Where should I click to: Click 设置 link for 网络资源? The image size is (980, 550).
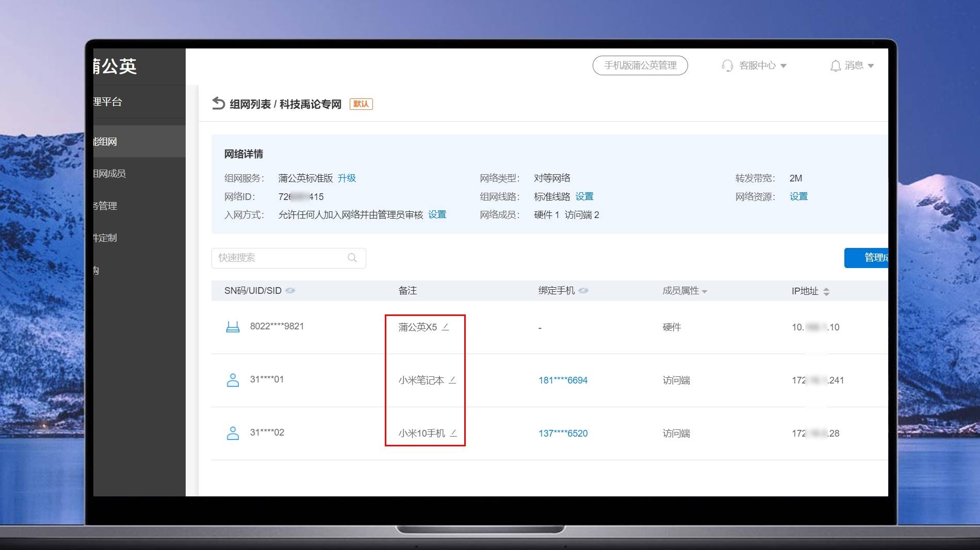pos(798,196)
